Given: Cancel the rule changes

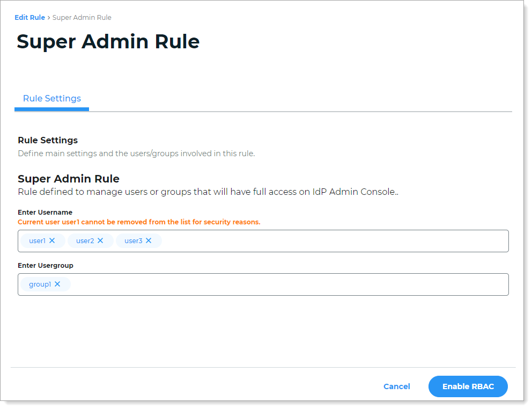Looking at the screenshot, I should (396, 386).
